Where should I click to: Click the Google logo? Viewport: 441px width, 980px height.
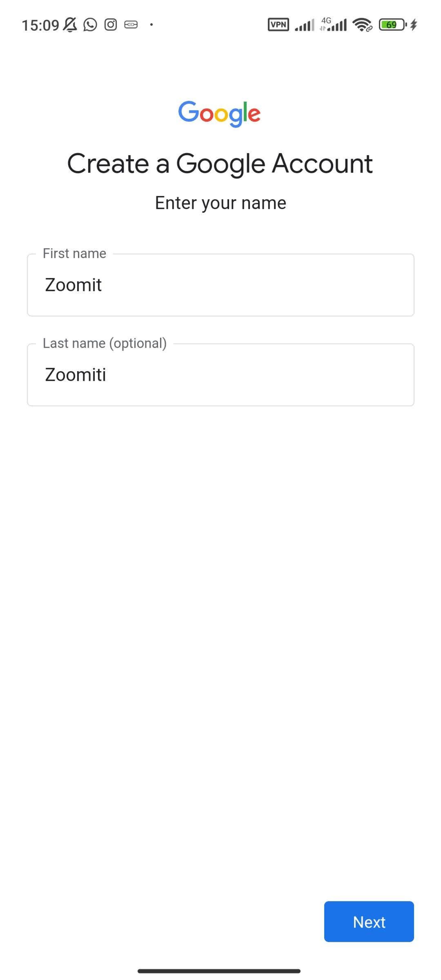(220, 114)
